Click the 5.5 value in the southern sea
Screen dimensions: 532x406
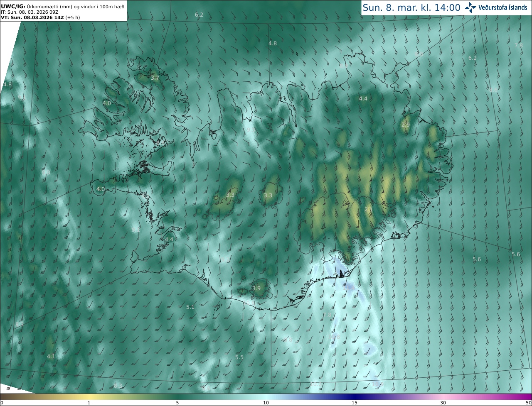[x=239, y=357]
